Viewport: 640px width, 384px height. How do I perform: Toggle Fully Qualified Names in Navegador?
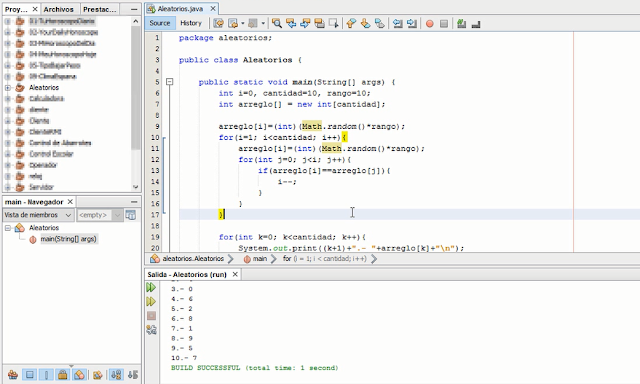coord(98,374)
